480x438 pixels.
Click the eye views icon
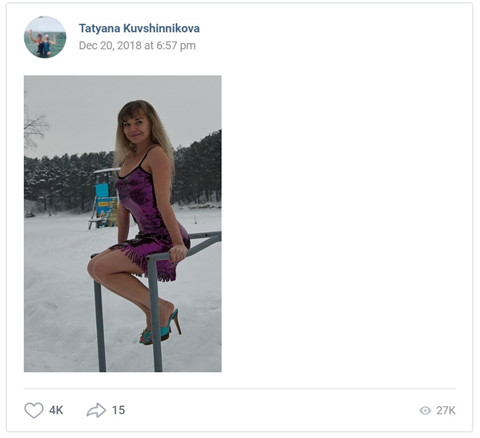click(425, 410)
